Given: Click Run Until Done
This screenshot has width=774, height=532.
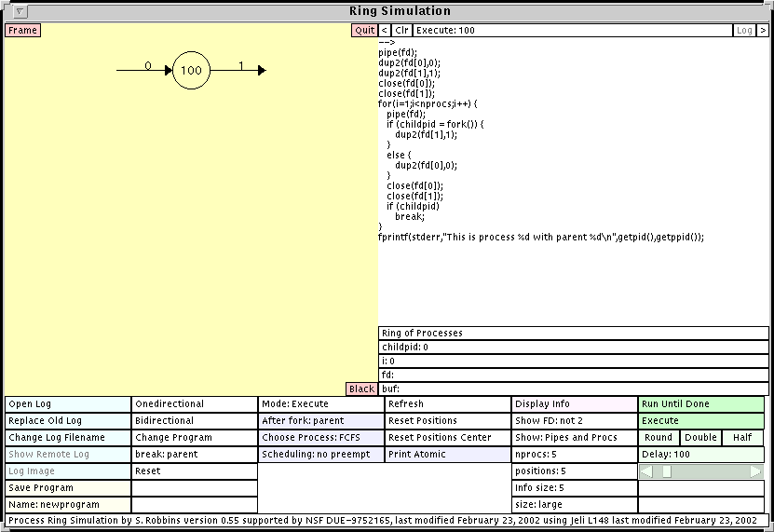Looking at the screenshot, I should [x=701, y=404].
